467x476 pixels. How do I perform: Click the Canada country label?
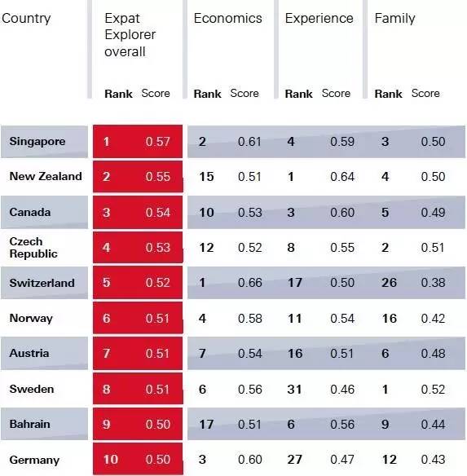(30, 212)
